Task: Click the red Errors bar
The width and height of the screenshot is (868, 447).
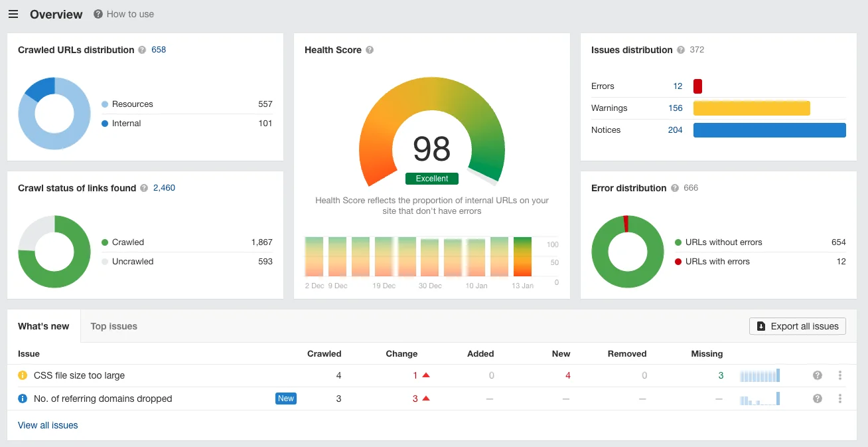Action: tap(697, 86)
